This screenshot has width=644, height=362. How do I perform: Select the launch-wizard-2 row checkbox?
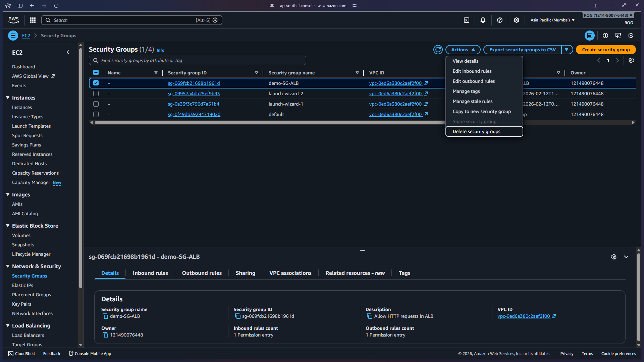coord(96,94)
